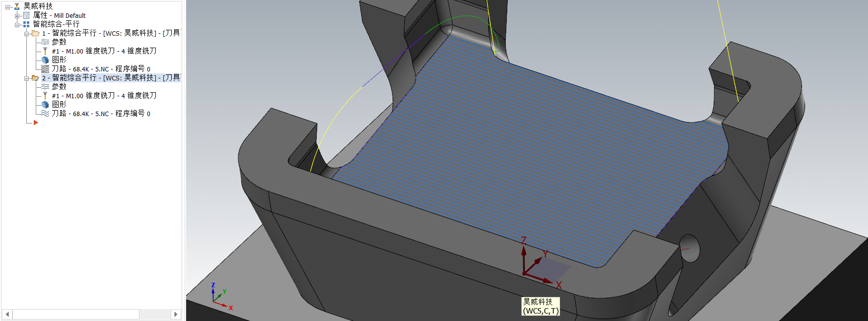Click the red insert arrow in the toolpath tree

tap(36, 123)
